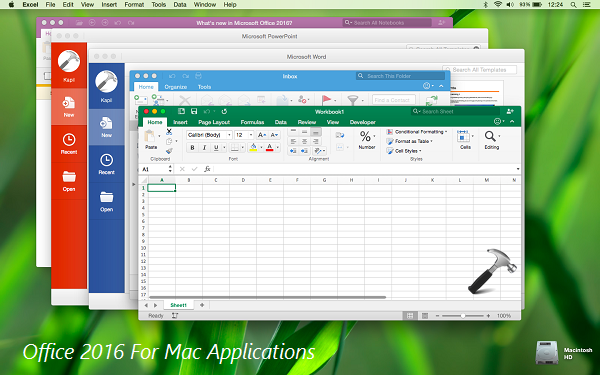Open the Cells button in the ribbon
The image size is (600, 375).
465,139
